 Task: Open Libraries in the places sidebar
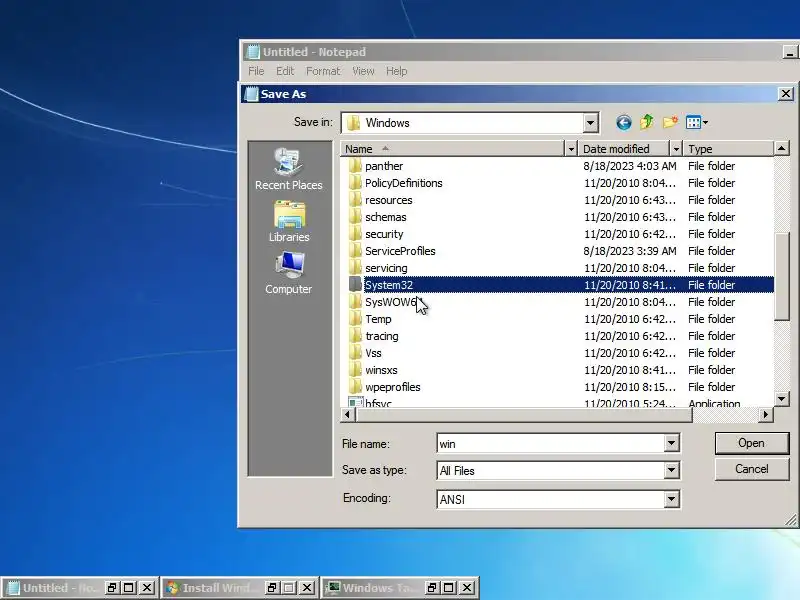289,221
